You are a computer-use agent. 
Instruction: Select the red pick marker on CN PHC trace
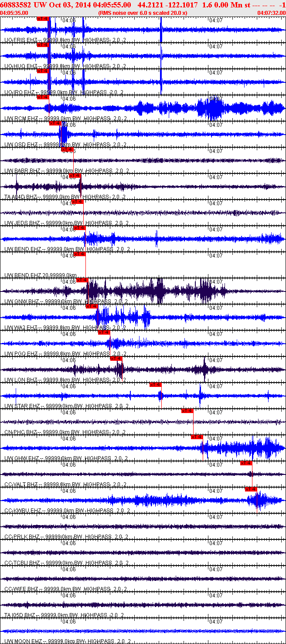tap(187, 410)
